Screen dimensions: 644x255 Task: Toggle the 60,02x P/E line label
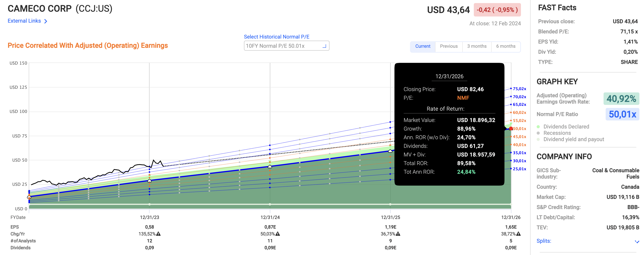(x=519, y=113)
